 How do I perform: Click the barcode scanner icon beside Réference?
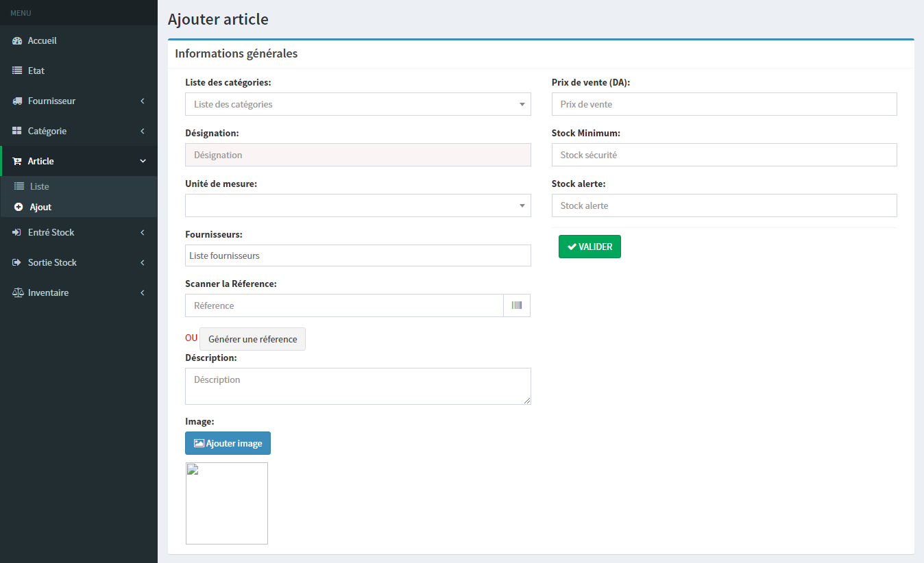point(516,305)
